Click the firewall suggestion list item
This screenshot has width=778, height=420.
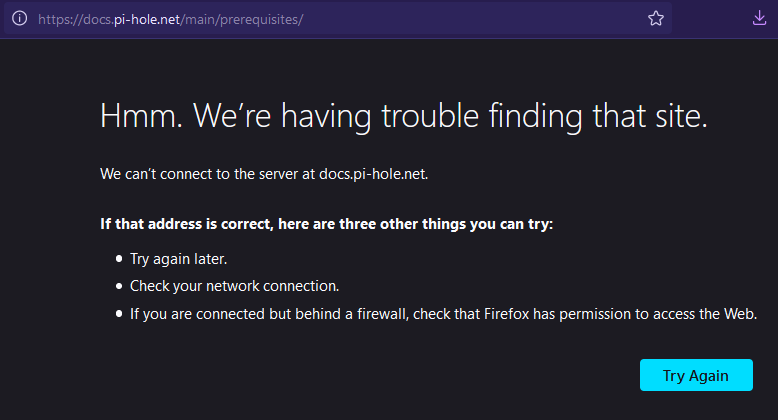(443, 314)
